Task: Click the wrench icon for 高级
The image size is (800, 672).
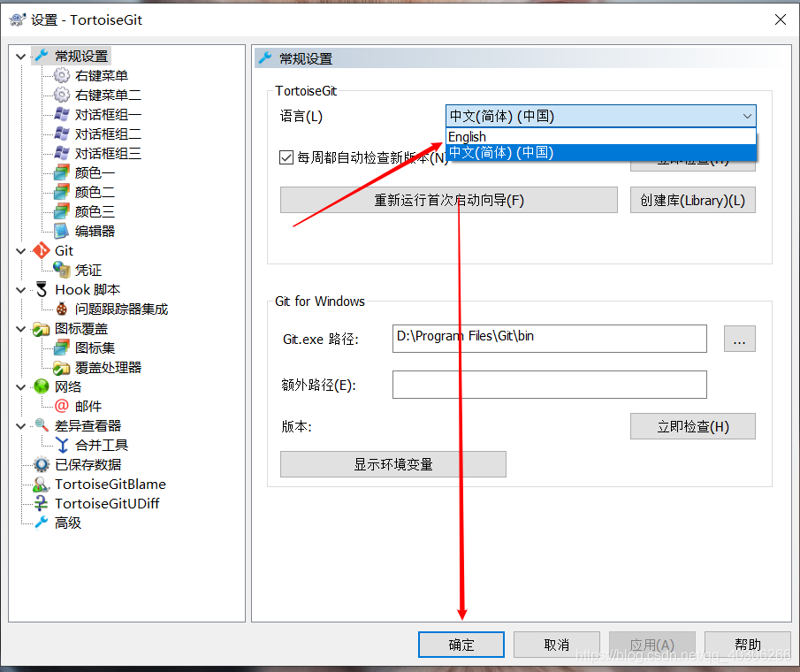Action: pyautogui.click(x=42, y=523)
